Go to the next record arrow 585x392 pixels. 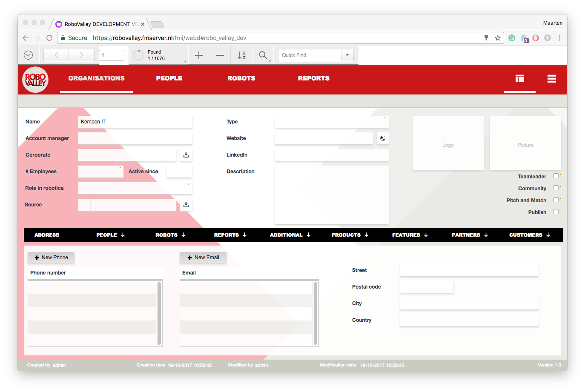click(81, 55)
